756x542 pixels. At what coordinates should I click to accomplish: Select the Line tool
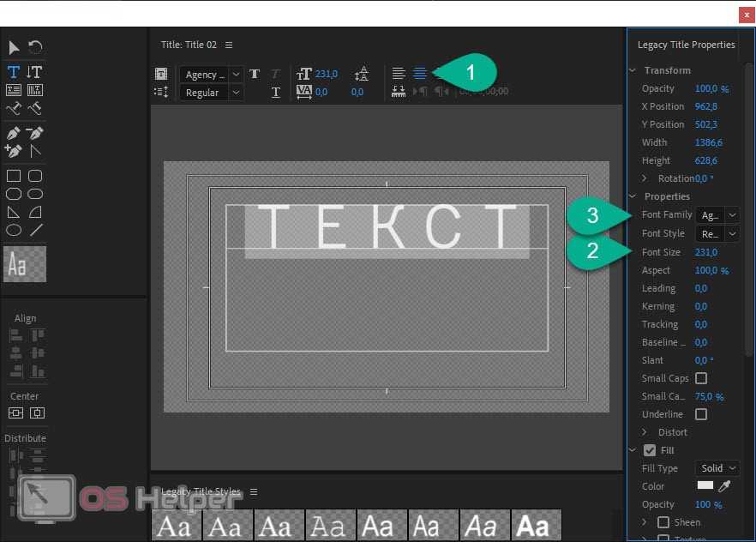pyautogui.click(x=36, y=230)
